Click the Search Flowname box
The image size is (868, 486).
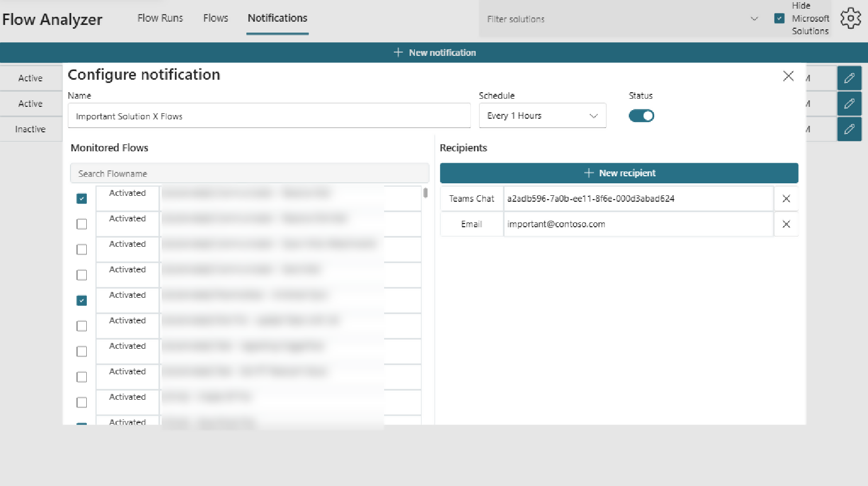[250, 173]
